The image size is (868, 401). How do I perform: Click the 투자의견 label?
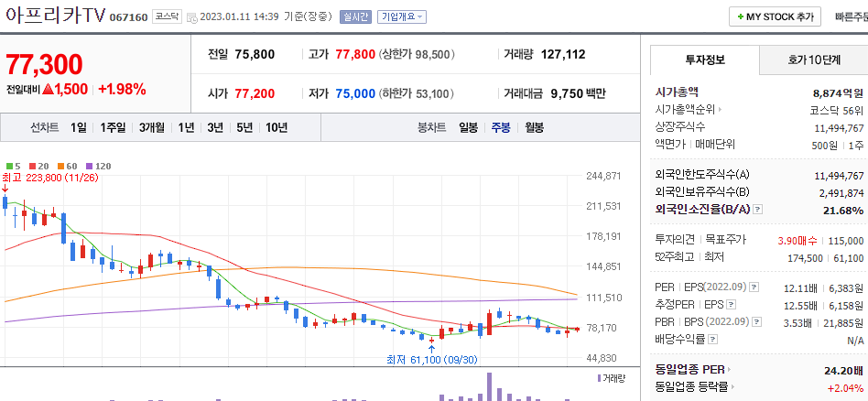click(x=675, y=240)
